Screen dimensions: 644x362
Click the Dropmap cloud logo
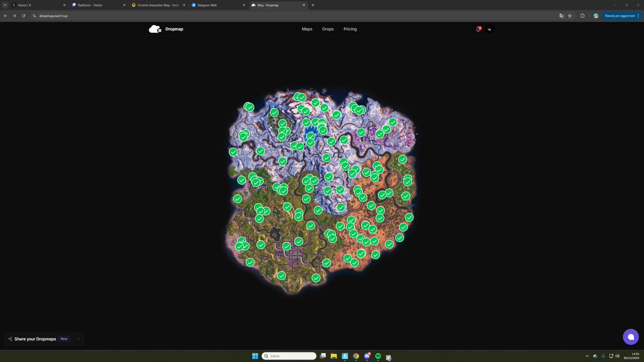tap(155, 29)
